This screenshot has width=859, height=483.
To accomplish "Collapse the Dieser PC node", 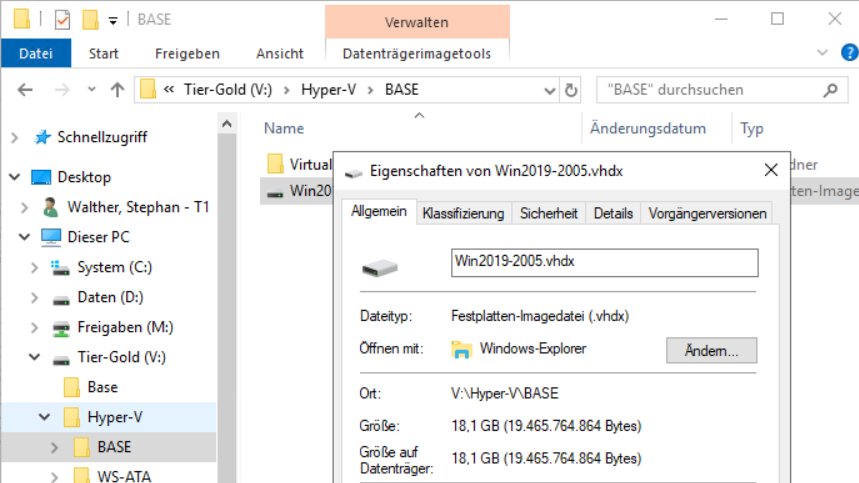I will tap(25, 237).
